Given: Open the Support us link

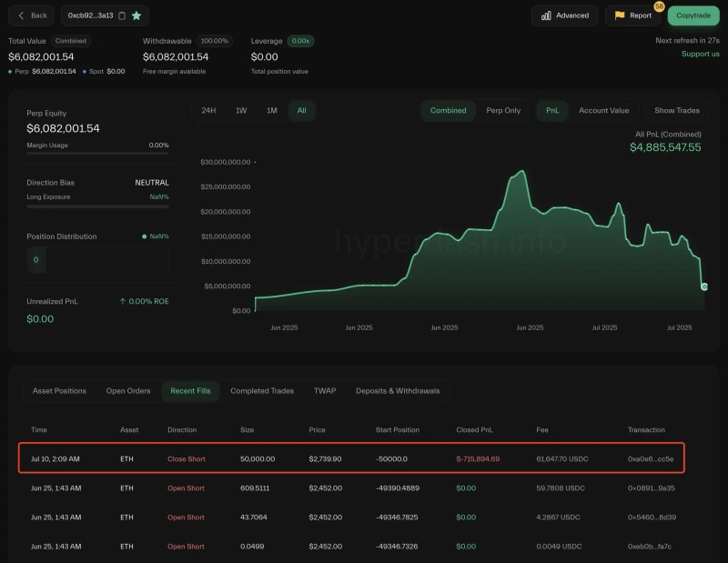Looking at the screenshot, I should pos(700,54).
